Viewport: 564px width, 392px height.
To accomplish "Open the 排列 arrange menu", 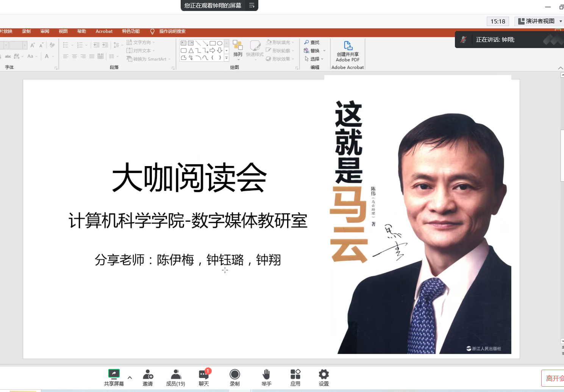I will pyautogui.click(x=238, y=50).
